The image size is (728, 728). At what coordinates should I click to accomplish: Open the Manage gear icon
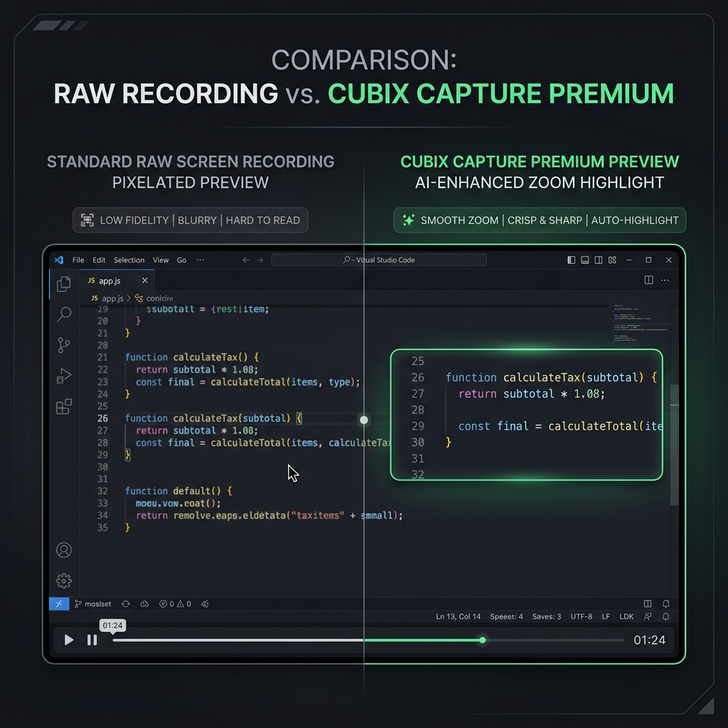pyautogui.click(x=64, y=580)
